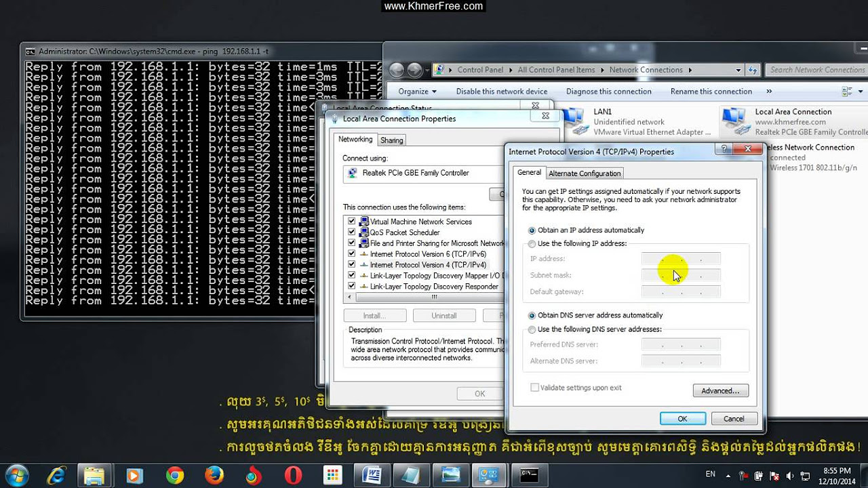Open Windows Explorer from taskbar
The height and width of the screenshot is (488, 868).
point(94,476)
